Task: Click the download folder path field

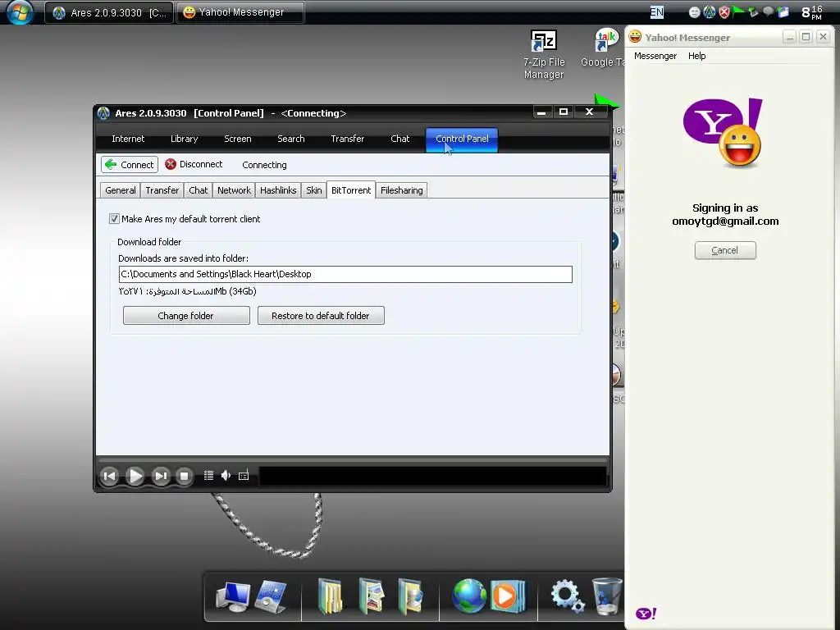Action: 345,274
